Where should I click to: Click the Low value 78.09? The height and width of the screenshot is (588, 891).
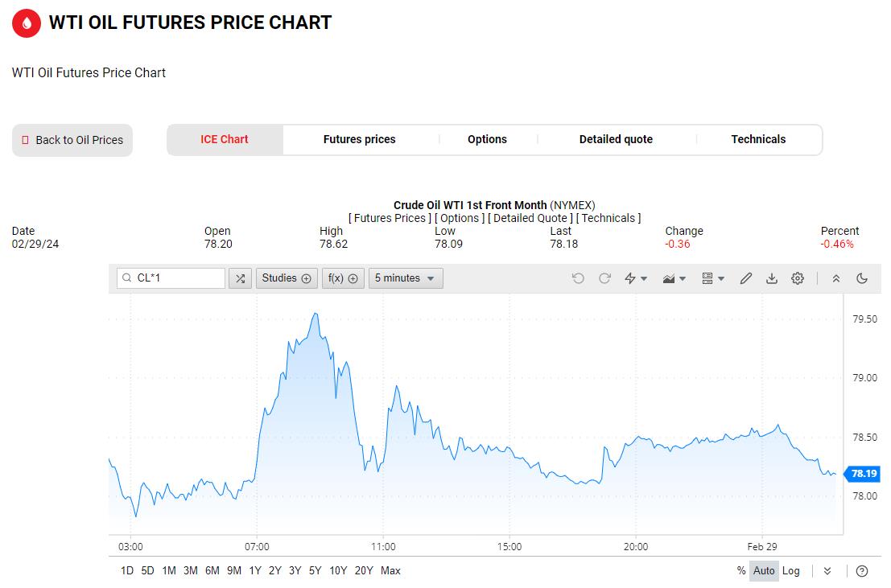click(449, 245)
